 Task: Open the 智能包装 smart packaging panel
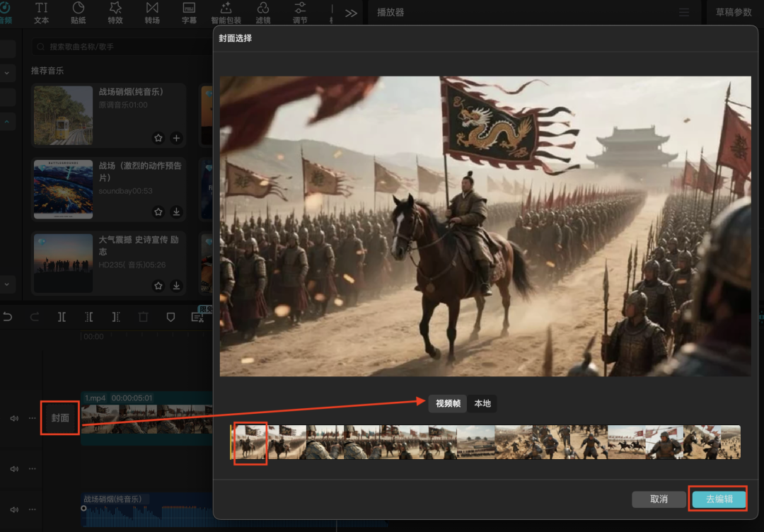(x=226, y=13)
